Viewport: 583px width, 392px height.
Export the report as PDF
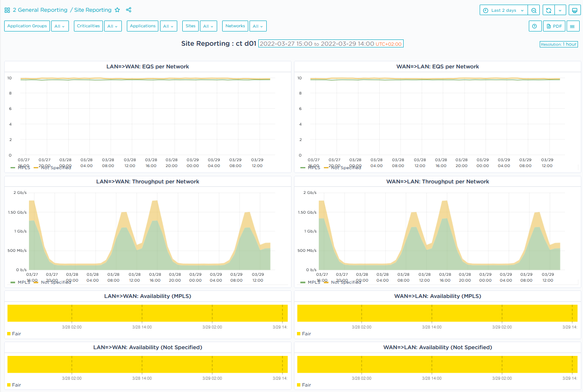pyautogui.click(x=554, y=26)
